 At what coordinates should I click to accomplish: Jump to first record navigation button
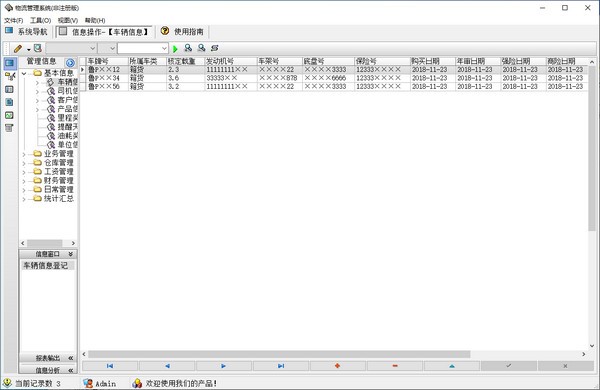(110, 366)
